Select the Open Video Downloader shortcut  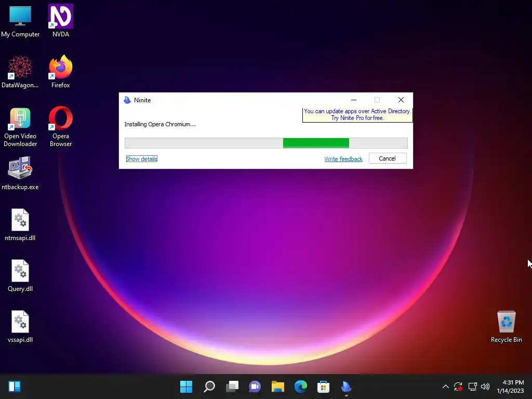click(20, 127)
